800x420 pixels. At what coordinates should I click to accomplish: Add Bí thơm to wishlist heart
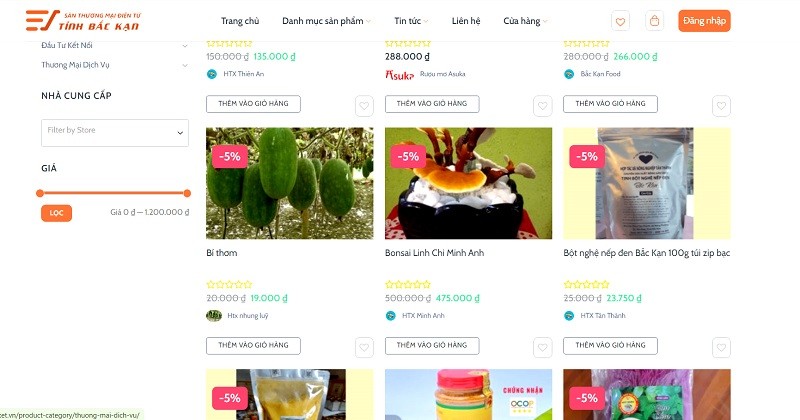[364, 345]
